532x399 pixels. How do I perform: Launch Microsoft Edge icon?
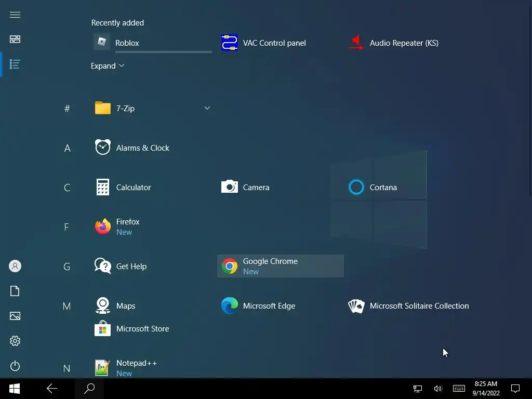pos(229,305)
